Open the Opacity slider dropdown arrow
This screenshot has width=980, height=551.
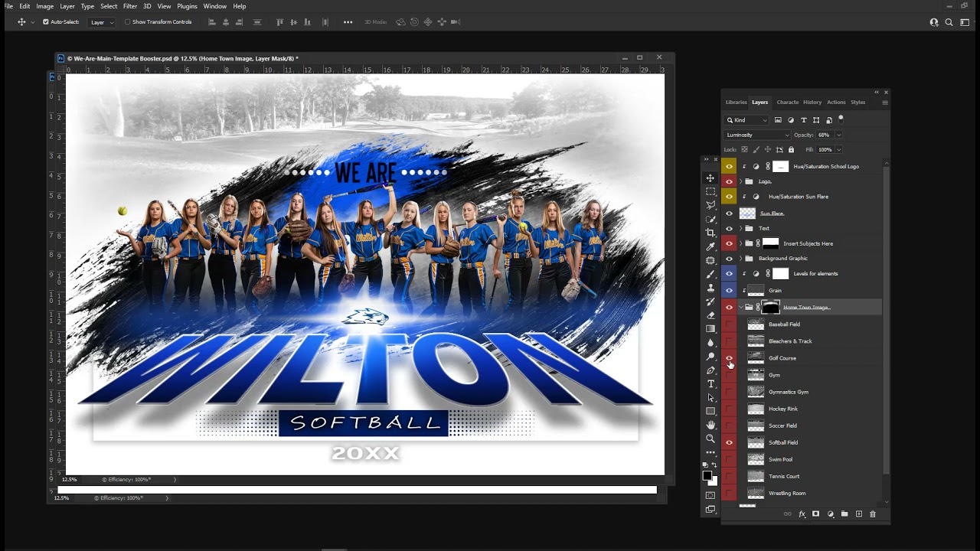tap(838, 135)
